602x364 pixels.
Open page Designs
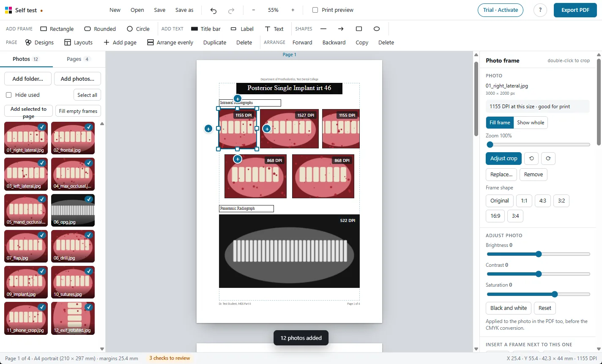(x=39, y=42)
